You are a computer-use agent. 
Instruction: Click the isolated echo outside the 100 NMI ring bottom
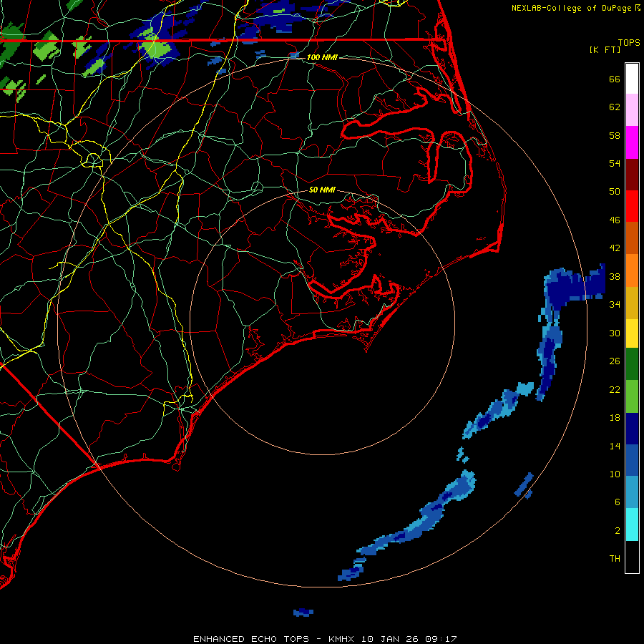pyautogui.click(x=303, y=613)
